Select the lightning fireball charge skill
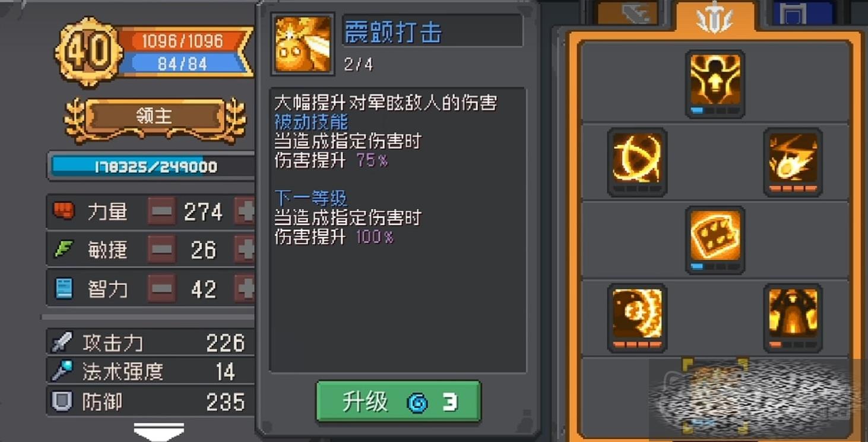 (793, 161)
